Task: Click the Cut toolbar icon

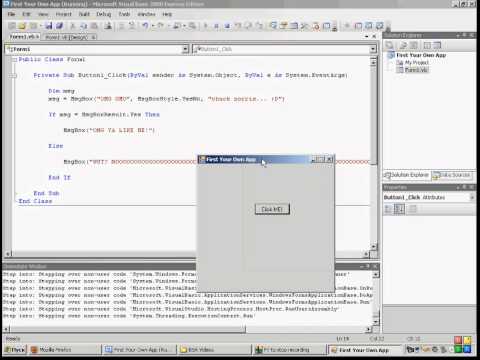Action: 73,26
